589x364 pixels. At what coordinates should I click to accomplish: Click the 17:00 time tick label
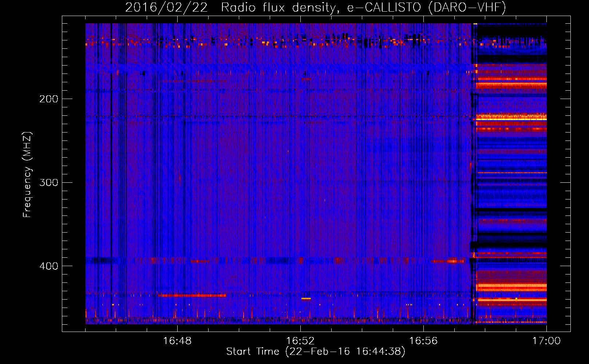546,341
